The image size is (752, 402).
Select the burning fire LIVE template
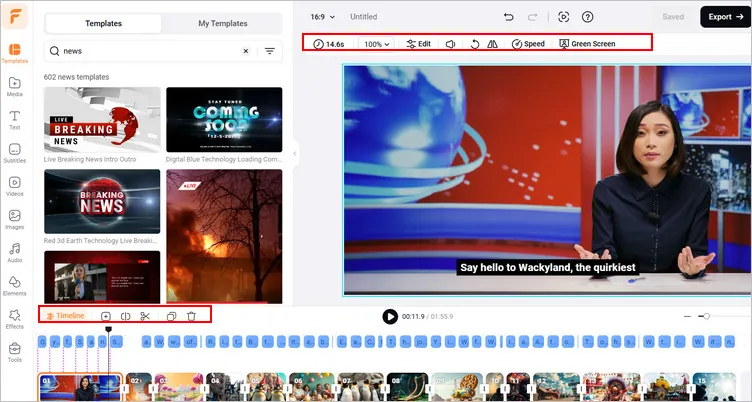[x=224, y=236]
